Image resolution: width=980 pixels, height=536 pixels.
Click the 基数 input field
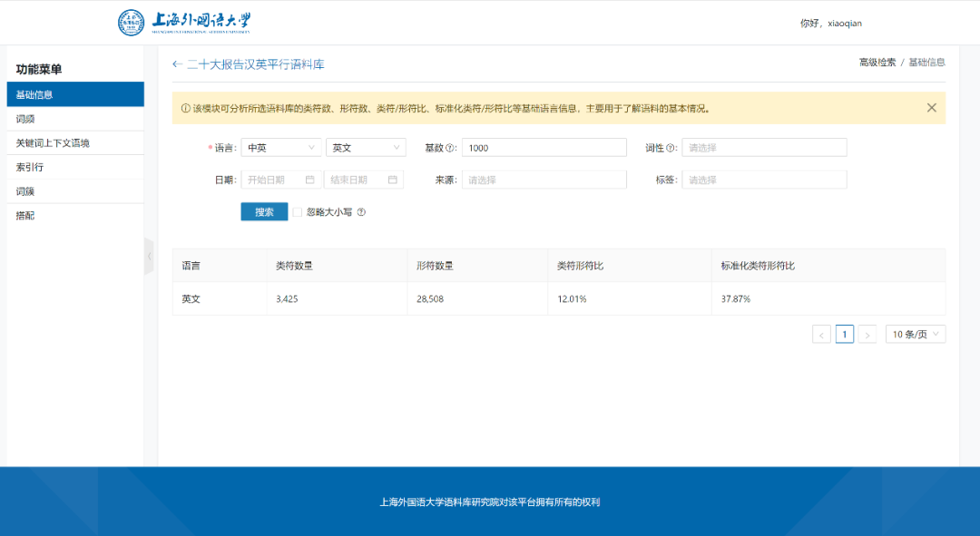544,148
